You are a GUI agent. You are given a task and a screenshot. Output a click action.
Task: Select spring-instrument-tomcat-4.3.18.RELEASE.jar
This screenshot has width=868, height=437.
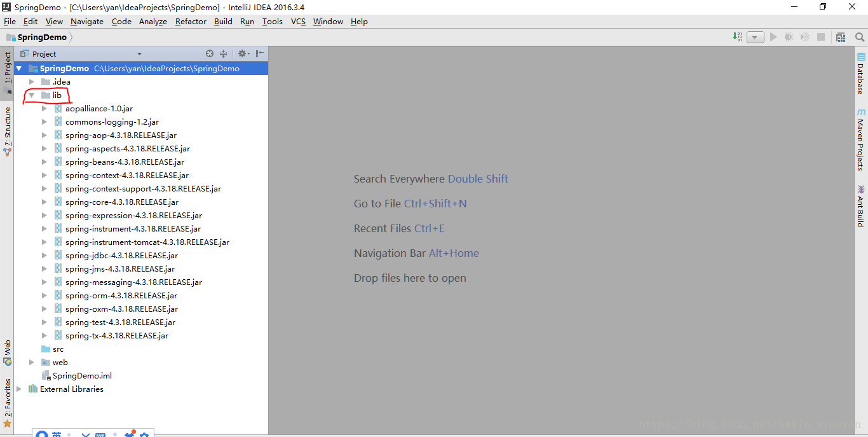147,242
